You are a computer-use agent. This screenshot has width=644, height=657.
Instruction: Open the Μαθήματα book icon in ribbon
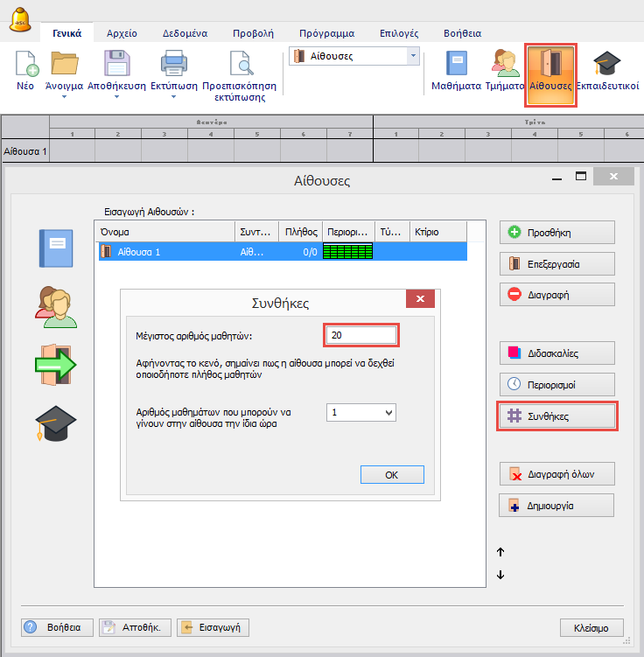[456, 67]
